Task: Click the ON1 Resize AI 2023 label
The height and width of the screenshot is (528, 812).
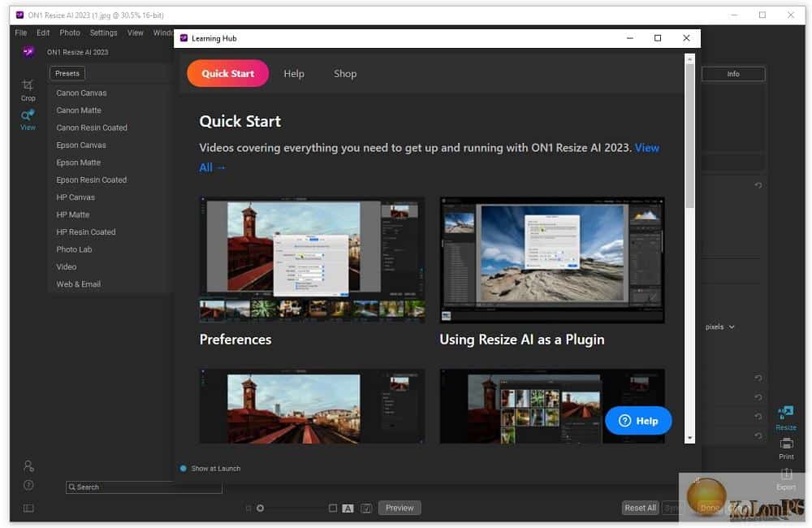Action: (x=78, y=52)
